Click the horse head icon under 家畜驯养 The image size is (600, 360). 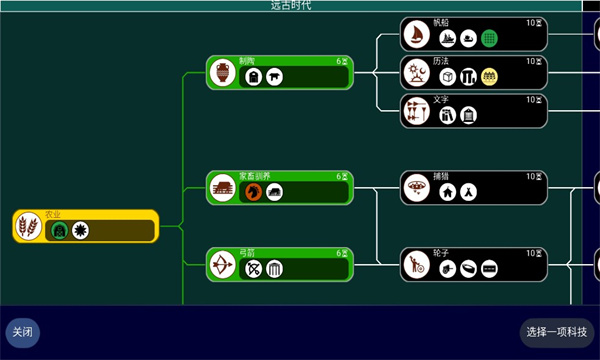pos(253,192)
